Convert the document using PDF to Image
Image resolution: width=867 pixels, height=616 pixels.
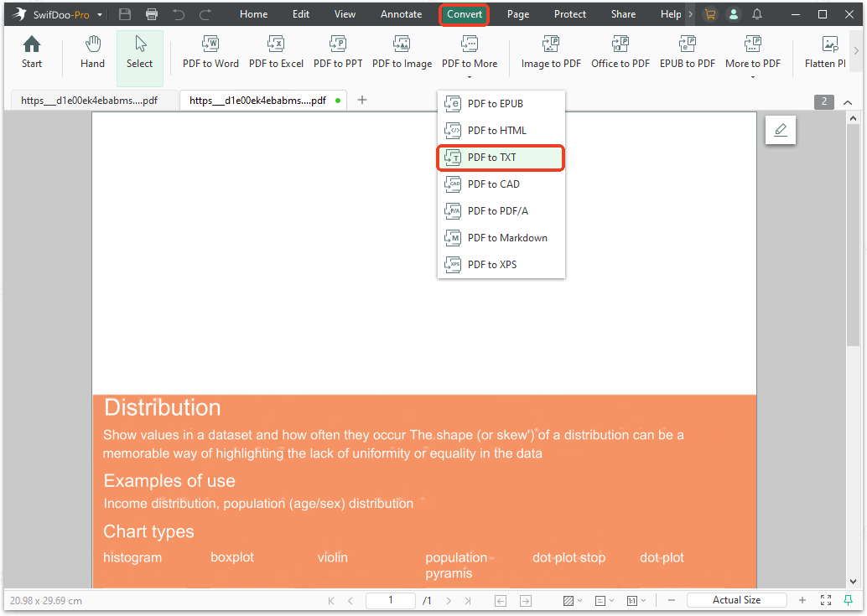pyautogui.click(x=402, y=52)
